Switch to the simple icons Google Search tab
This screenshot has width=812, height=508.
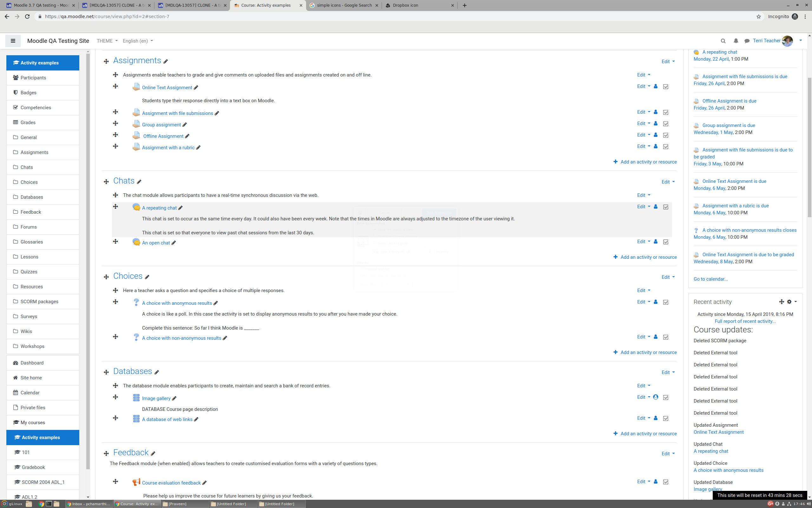pyautogui.click(x=344, y=5)
